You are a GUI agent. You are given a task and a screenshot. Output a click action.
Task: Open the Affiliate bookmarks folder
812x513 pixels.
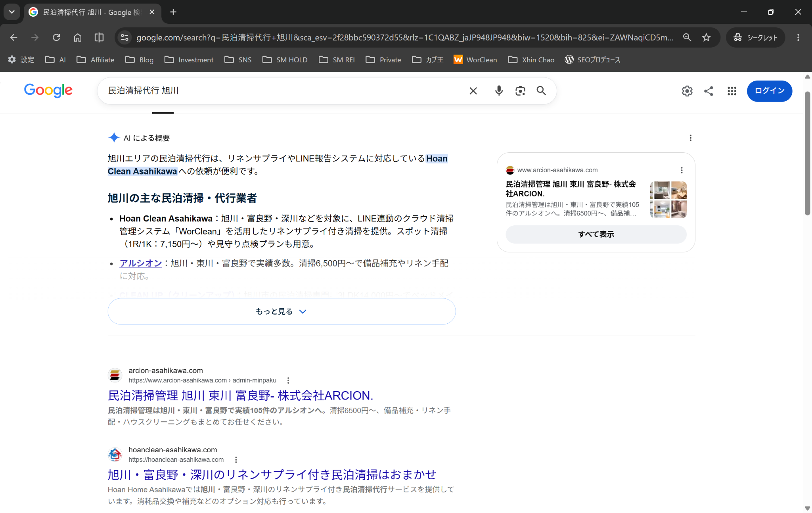pos(96,60)
